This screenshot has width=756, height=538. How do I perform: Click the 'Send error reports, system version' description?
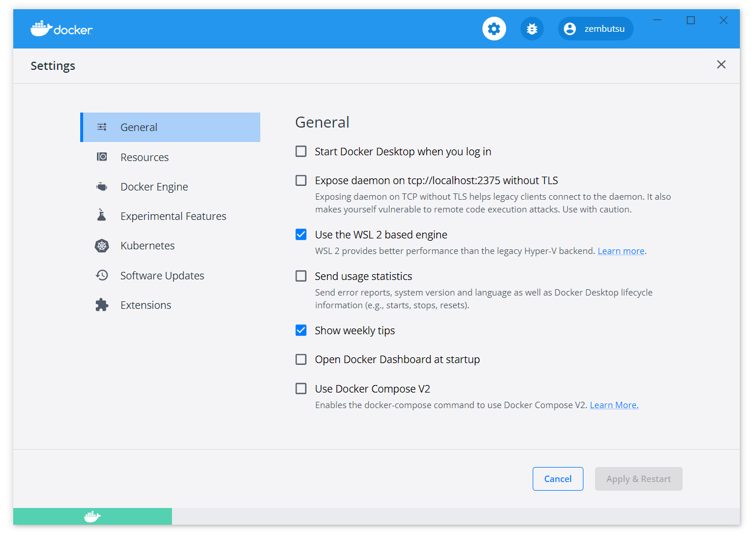click(x=484, y=299)
